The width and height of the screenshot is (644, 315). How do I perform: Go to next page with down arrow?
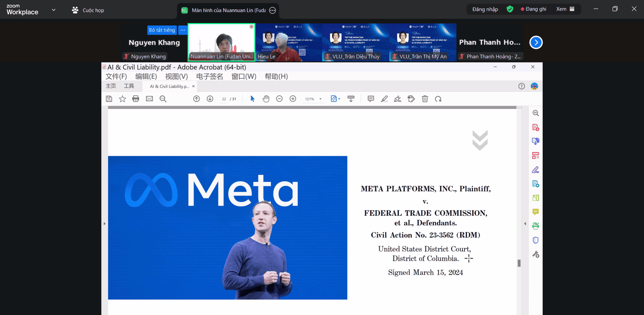210,99
